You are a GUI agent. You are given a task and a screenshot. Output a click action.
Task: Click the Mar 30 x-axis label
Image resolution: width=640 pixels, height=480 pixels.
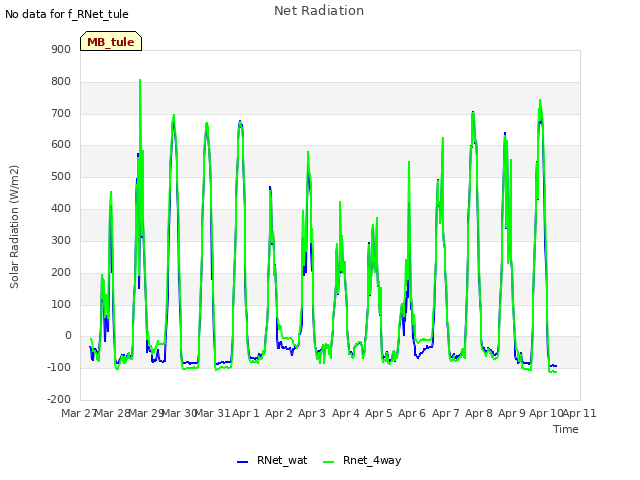pos(180,413)
